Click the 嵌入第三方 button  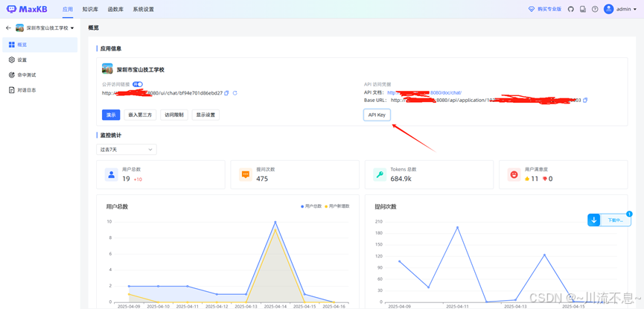coord(140,115)
